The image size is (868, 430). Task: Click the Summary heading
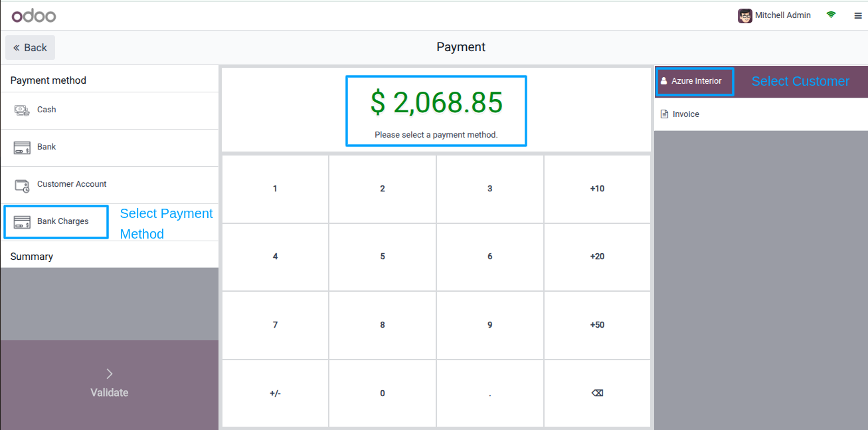click(x=32, y=257)
